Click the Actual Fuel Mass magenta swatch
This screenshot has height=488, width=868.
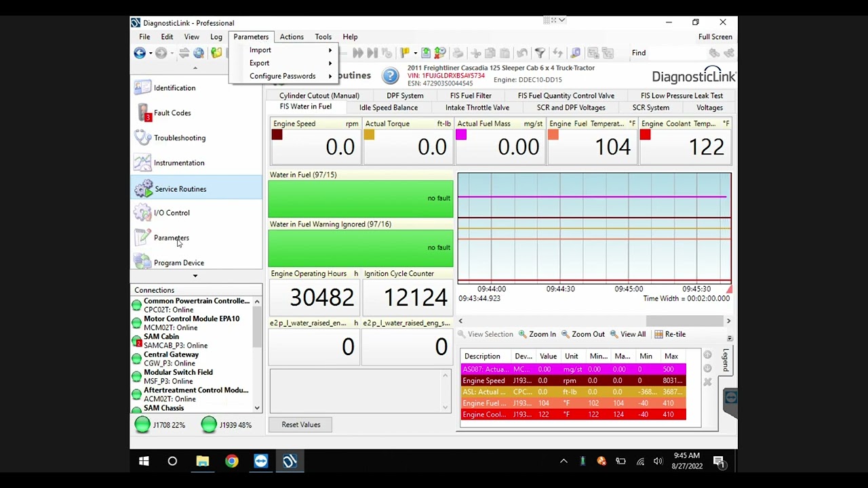pos(461,135)
